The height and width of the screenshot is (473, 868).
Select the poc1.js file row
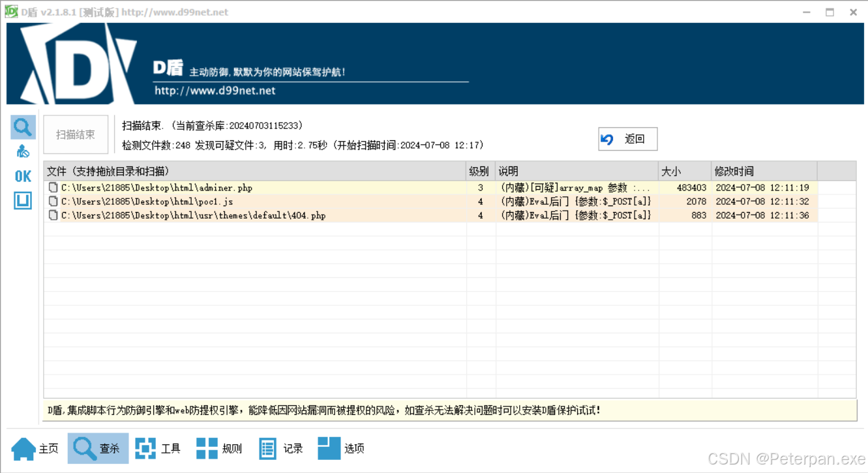point(430,202)
